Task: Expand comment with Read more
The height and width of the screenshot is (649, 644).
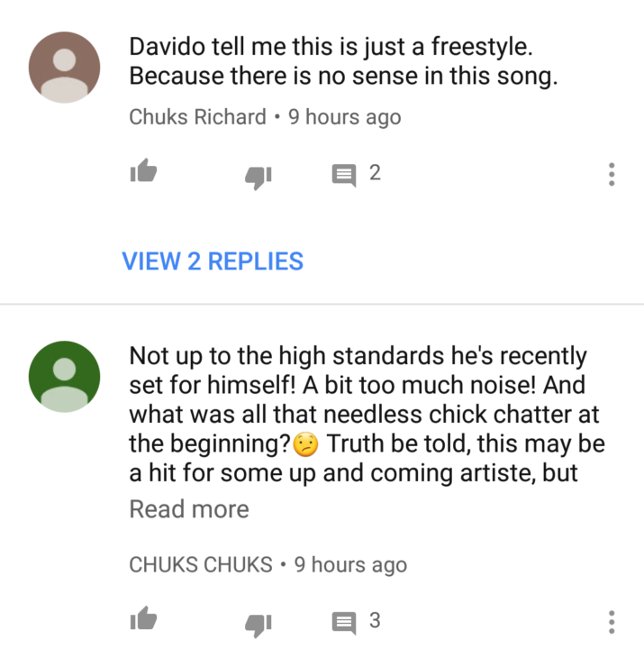Action: coord(189,508)
